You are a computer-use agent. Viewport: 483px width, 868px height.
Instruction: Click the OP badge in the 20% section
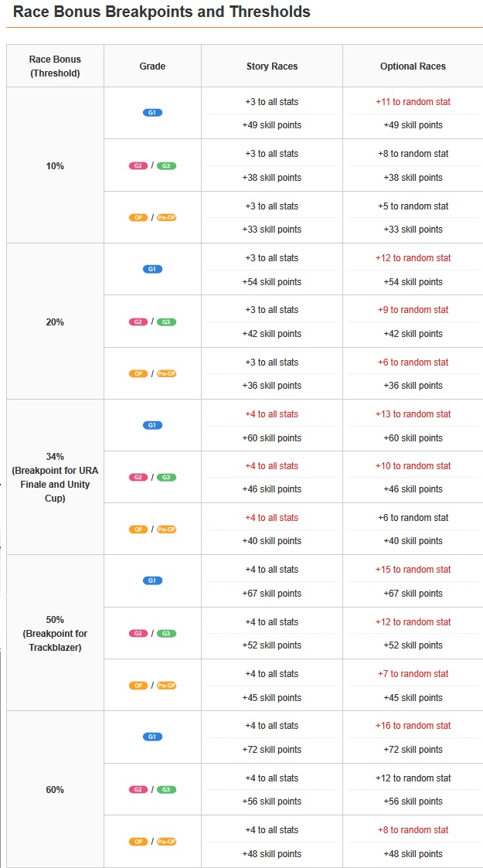(138, 373)
